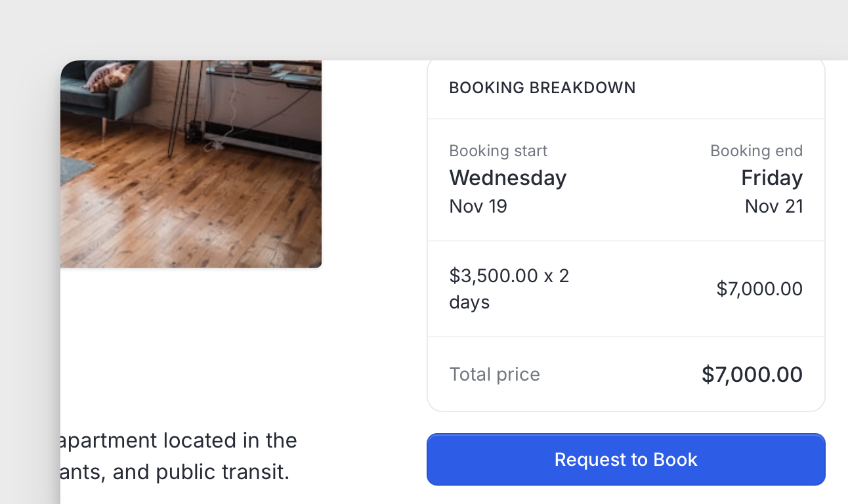This screenshot has height=504, width=848.
Task: Select the line item amount beside days
Action: point(759,289)
